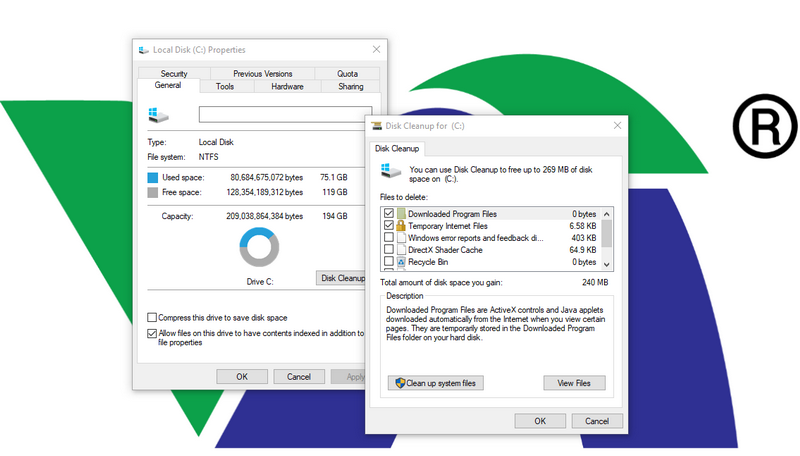This screenshot has height=456, width=800.
Task: Click the gray Free space color swatch
Action: tap(153, 192)
